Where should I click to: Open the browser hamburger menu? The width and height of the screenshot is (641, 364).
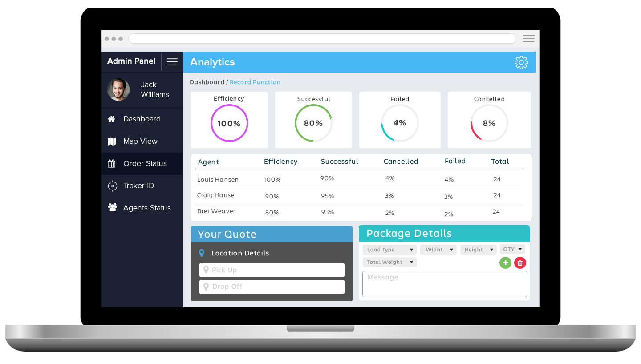(528, 38)
